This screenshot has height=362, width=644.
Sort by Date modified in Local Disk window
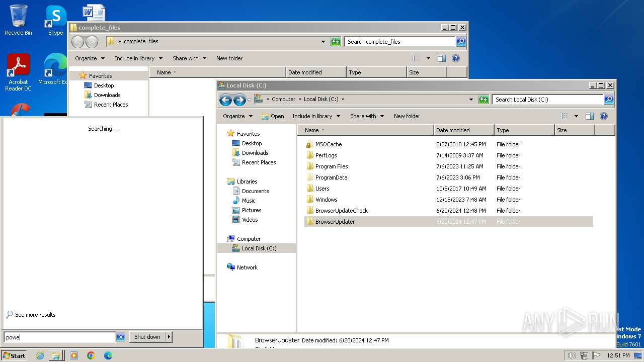[464, 130]
